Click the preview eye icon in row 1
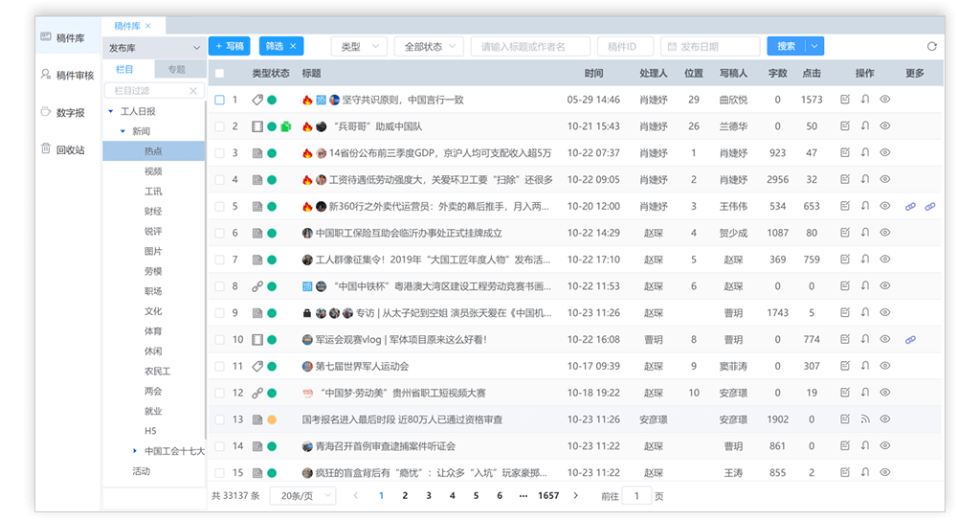This screenshot has height=520, width=980. click(x=885, y=99)
